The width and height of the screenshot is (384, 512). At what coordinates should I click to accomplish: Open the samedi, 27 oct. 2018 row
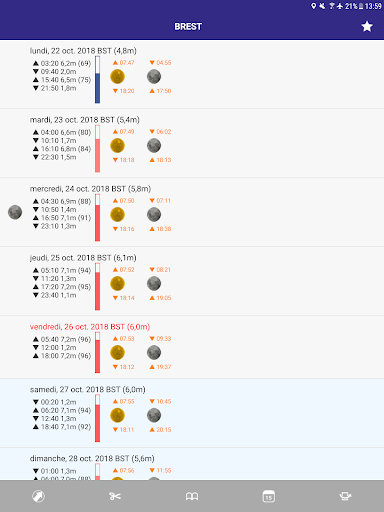coord(192,413)
